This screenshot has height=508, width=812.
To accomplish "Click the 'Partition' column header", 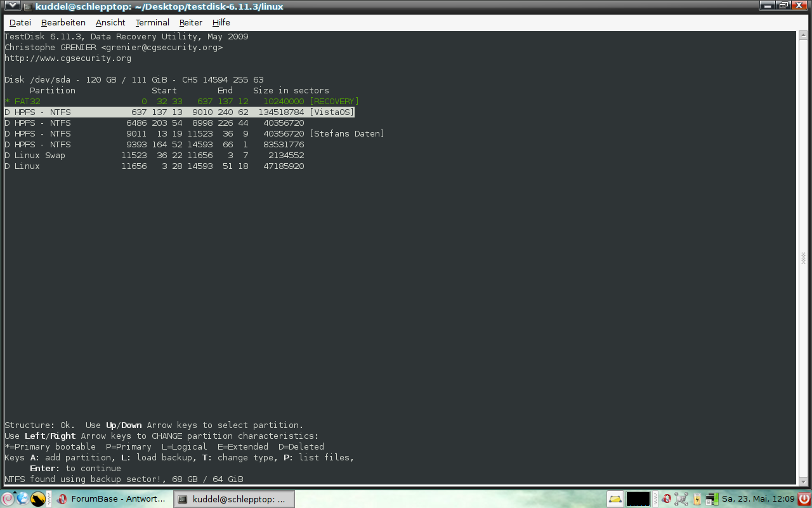I will point(53,91).
